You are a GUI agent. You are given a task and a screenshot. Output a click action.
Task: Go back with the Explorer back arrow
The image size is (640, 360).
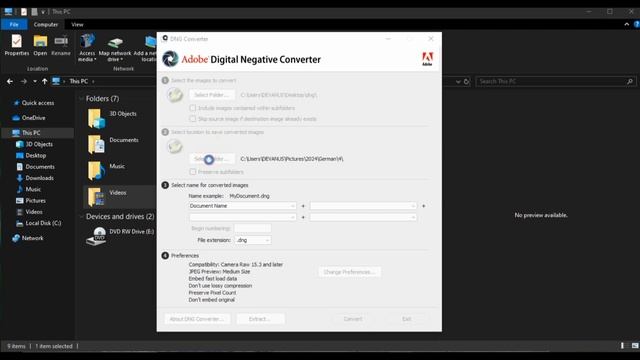[x=10, y=81]
